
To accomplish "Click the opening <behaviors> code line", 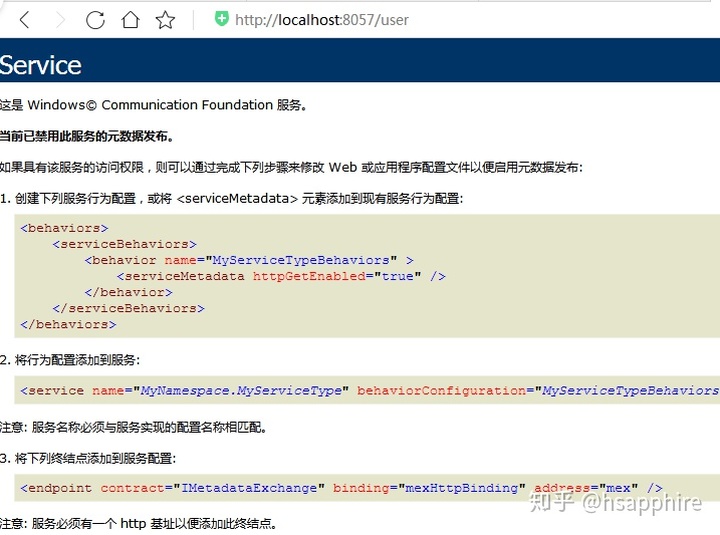I will click(x=64, y=228).
